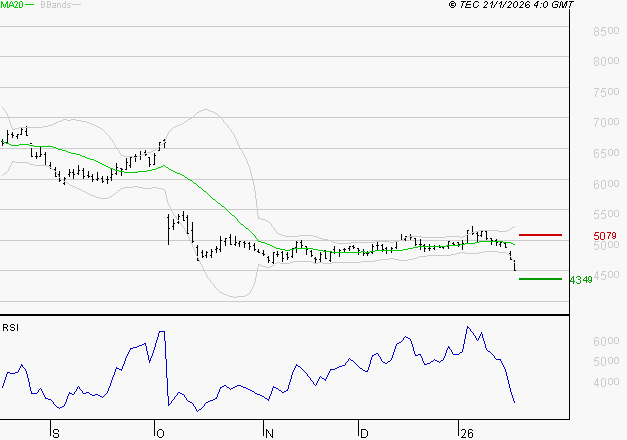Click the 8500 price axis label
The width and height of the screenshot is (627, 440).
point(607,32)
